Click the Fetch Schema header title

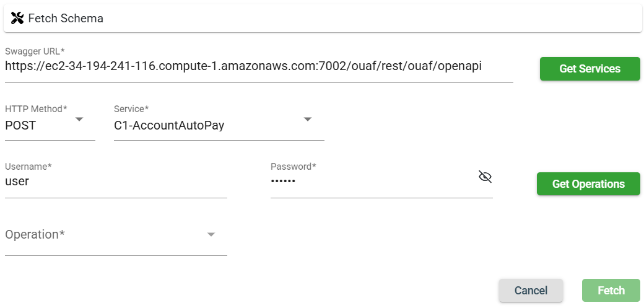pos(66,19)
